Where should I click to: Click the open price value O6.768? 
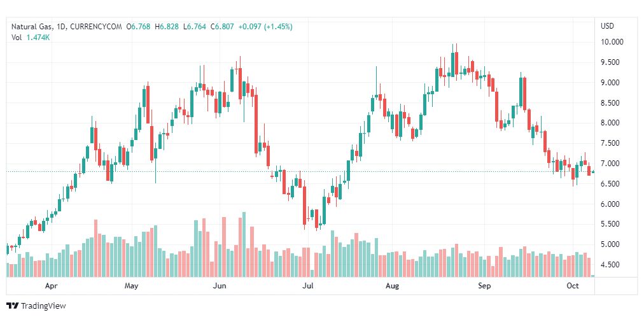(x=138, y=27)
